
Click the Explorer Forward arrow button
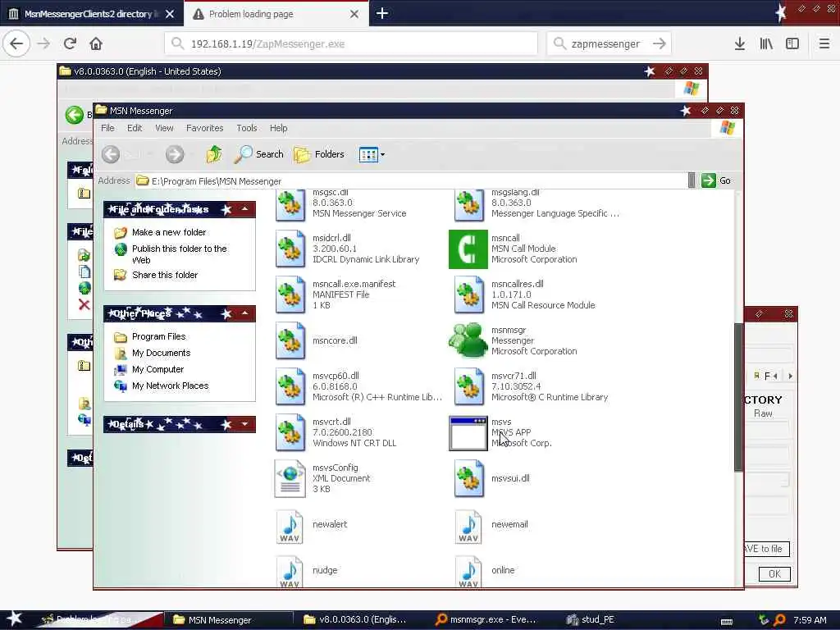(x=175, y=154)
